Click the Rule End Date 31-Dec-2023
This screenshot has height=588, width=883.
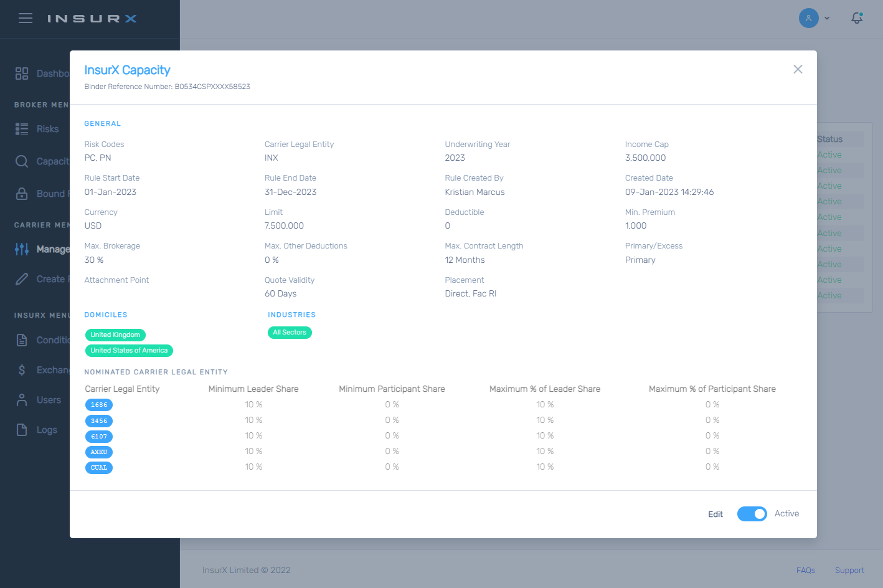(290, 192)
